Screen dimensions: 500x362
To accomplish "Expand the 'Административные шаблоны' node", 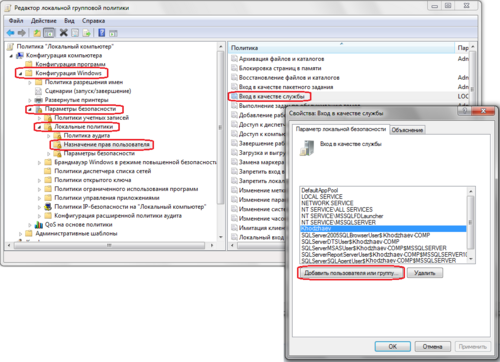I will tap(20, 234).
